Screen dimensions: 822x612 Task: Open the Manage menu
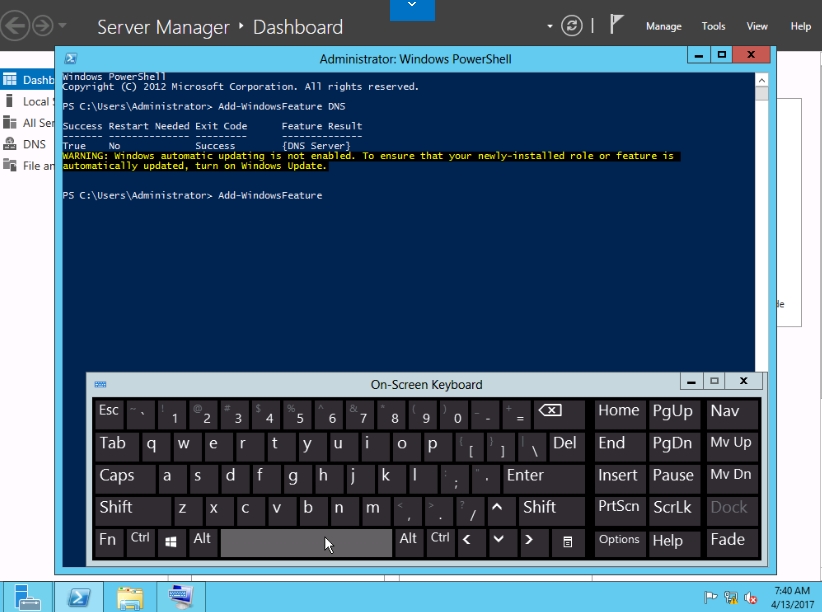click(664, 26)
